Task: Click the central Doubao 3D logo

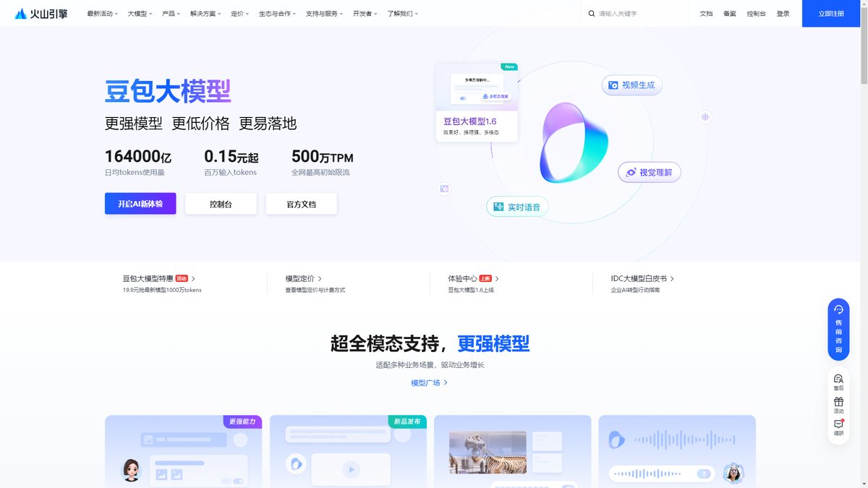Action: [x=574, y=142]
